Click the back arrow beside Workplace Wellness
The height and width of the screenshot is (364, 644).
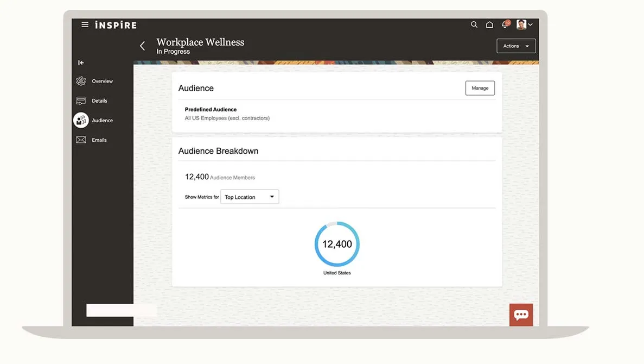pos(143,46)
